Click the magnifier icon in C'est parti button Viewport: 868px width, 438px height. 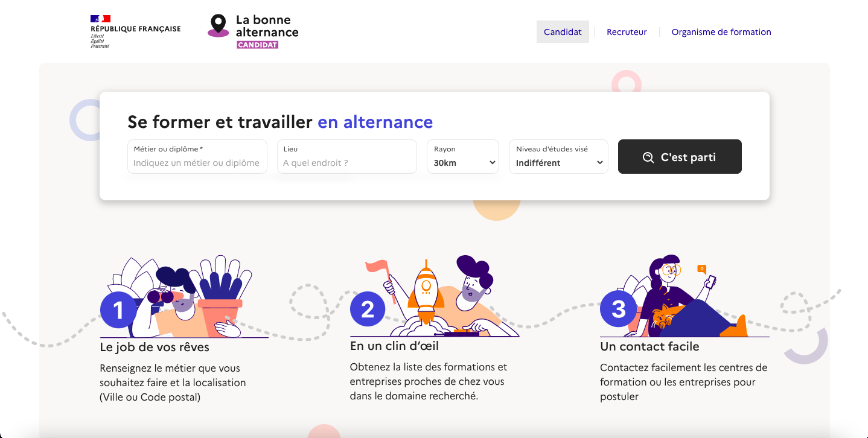click(x=648, y=157)
